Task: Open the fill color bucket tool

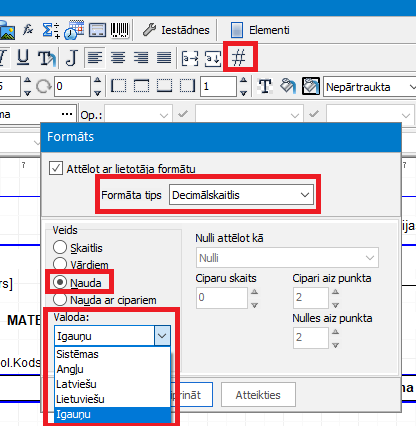Action: (287, 86)
